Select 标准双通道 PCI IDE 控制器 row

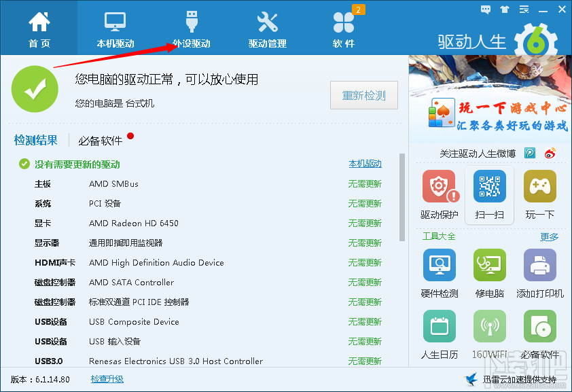point(208,302)
